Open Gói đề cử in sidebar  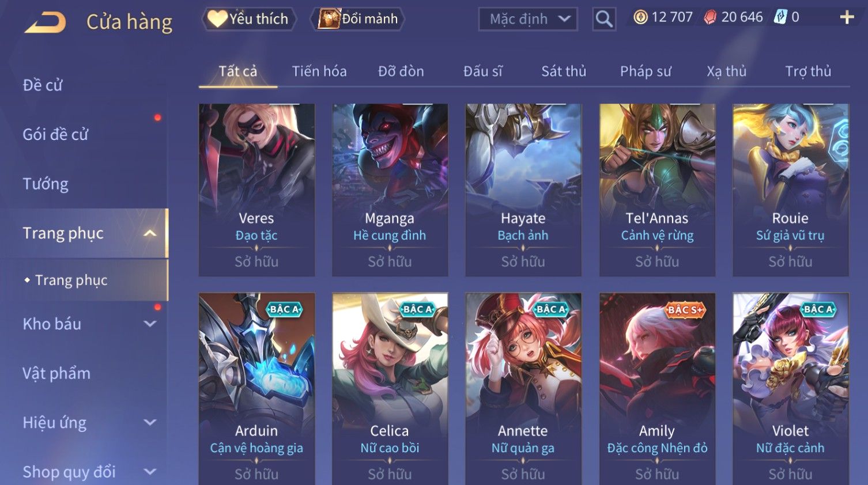pos(55,134)
